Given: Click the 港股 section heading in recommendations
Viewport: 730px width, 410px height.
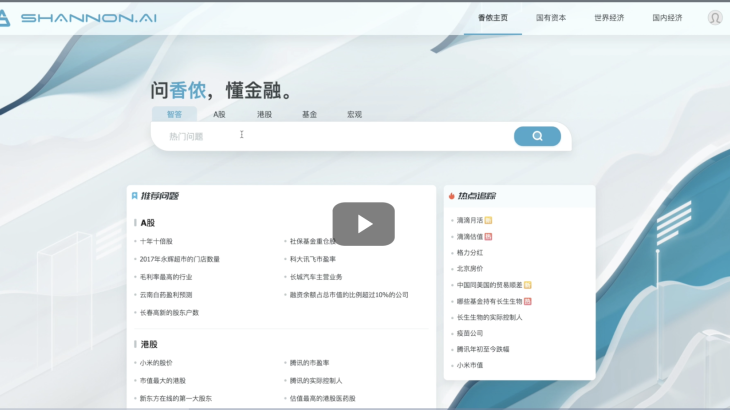Looking at the screenshot, I should (149, 344).
